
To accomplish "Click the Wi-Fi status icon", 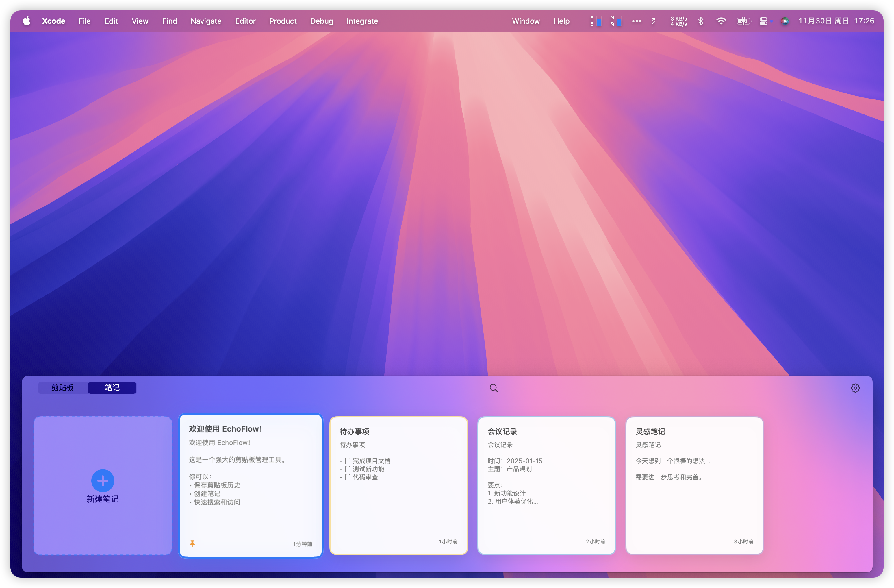I will point(720,21).
